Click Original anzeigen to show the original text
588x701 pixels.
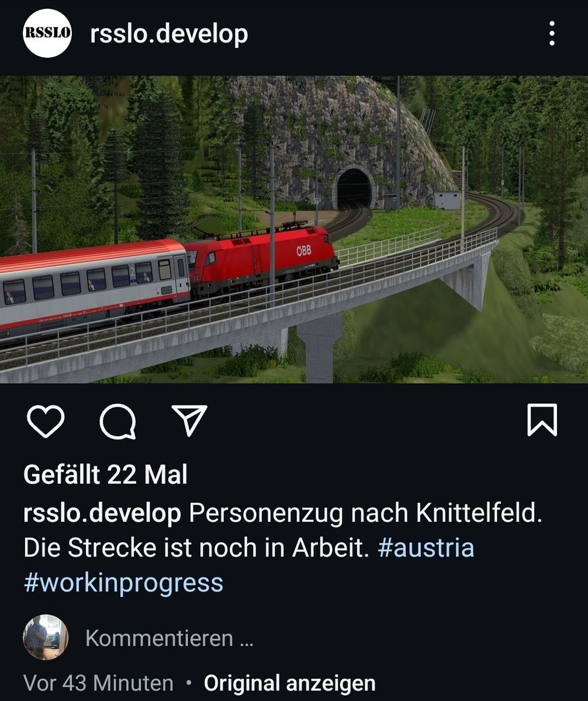tap(289, 682)
